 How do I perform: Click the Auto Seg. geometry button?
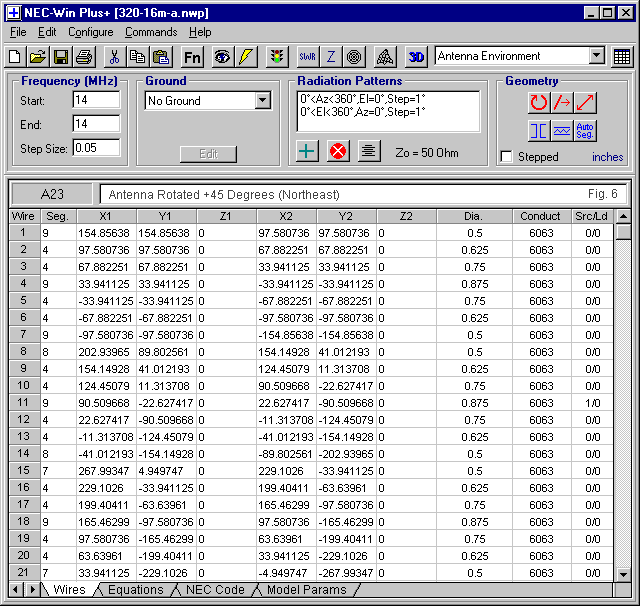tap(586, 130)
